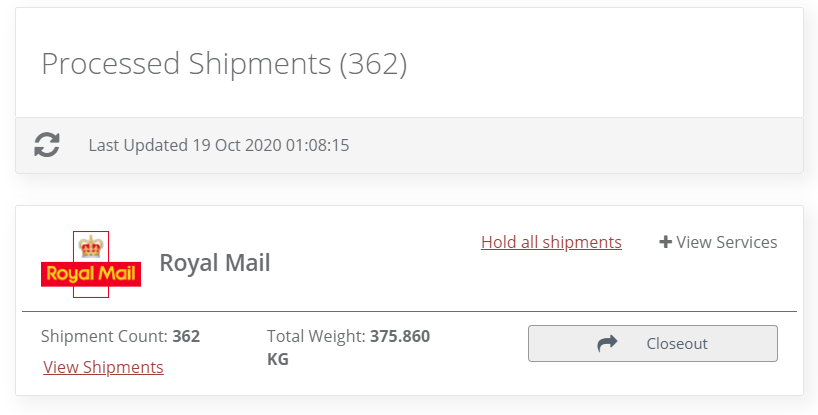Open the View Shipments link

tap(103, 367)
